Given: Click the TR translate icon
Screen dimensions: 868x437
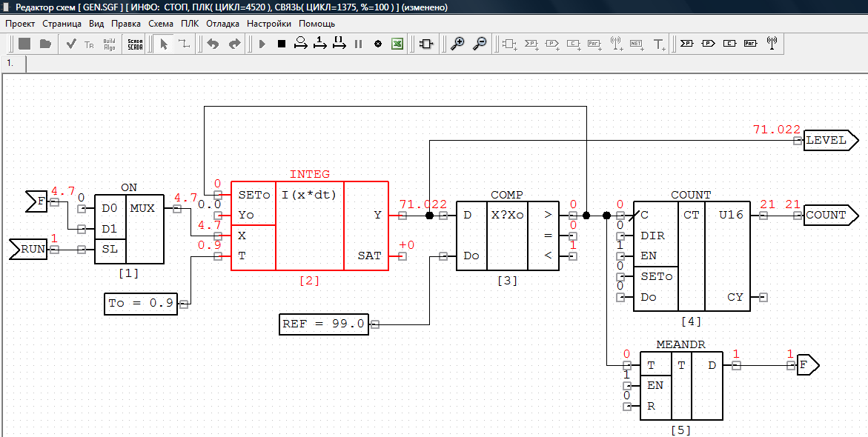Looking at the screenshot, I should 88,44.
